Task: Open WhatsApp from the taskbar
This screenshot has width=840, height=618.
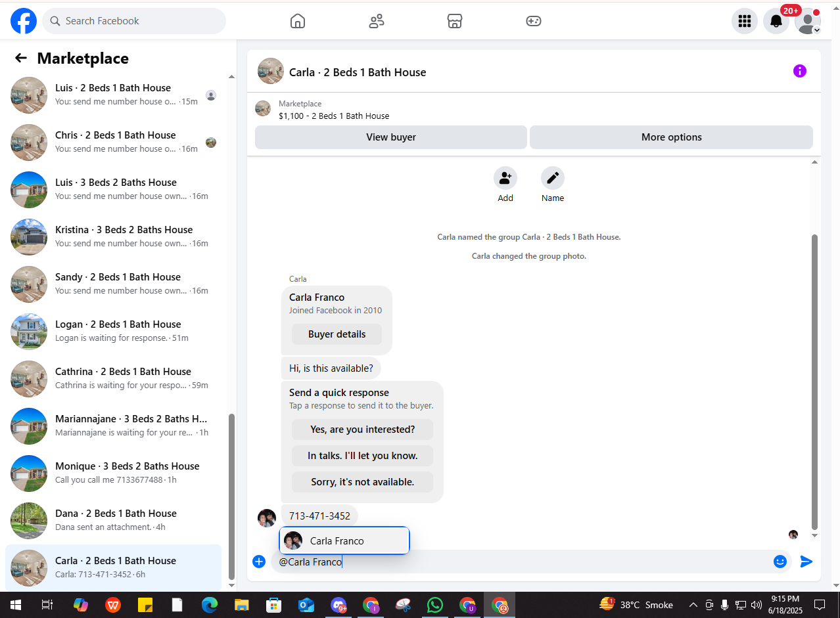Action: point(434,605)
